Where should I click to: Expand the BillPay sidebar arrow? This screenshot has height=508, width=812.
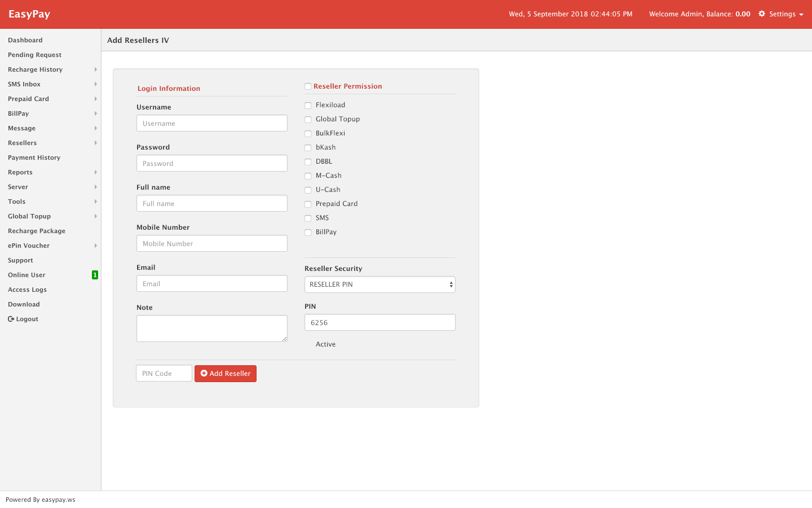click(96, 113)
